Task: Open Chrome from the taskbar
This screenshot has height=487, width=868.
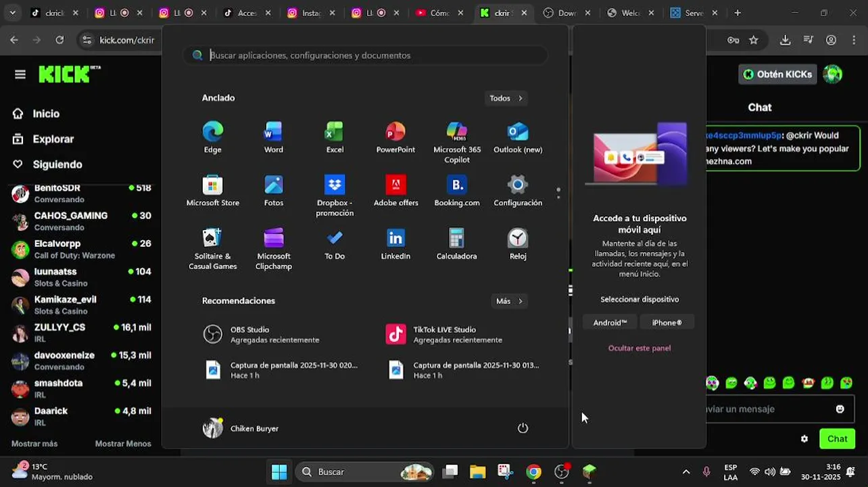Action: 533,472
